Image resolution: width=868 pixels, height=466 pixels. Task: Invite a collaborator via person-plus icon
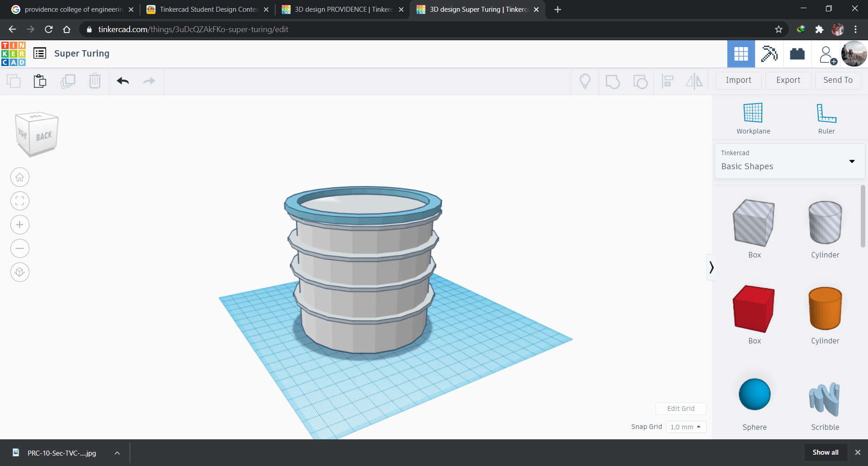pos(827,54)
